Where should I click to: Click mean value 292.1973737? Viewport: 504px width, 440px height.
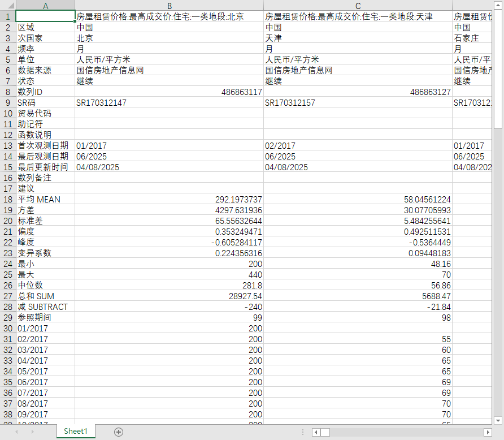click(x=170, y=200)
